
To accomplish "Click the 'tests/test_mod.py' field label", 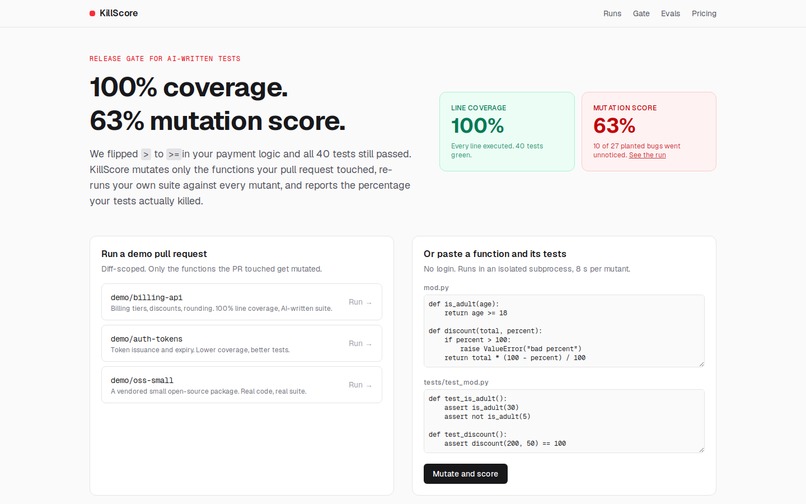I will coord(456,382).
